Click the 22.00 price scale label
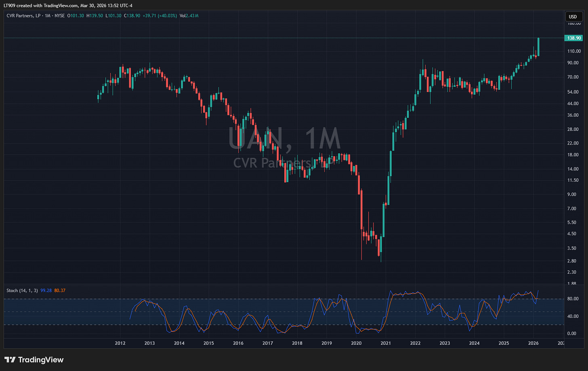 tap(573, 143)
